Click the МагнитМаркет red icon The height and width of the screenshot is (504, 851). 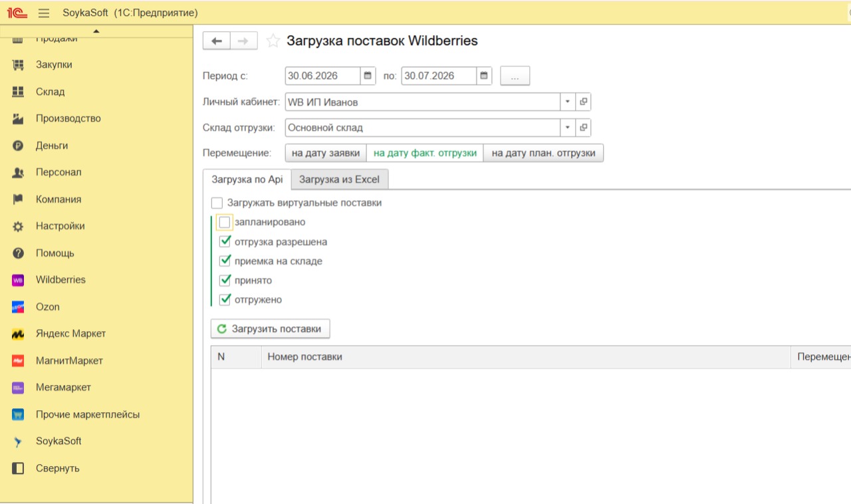(18, 361)
